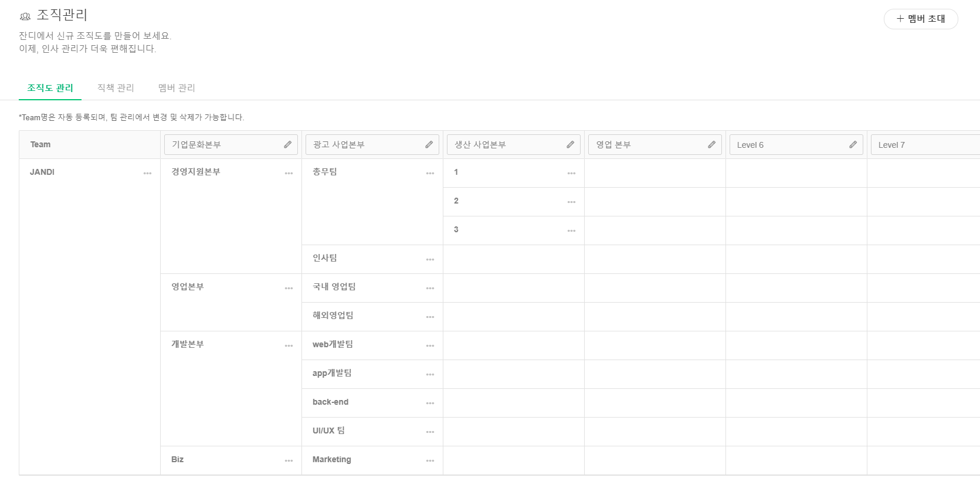Screen dimensions: 980x488
Task: Open the ellipsis menu for 총무팀
Action: point(430,173)
